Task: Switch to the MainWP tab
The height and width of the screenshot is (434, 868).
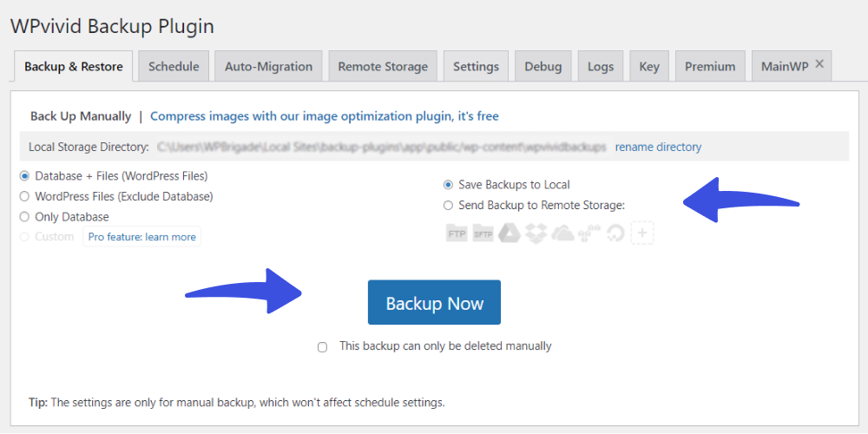Action: point(785,67)
